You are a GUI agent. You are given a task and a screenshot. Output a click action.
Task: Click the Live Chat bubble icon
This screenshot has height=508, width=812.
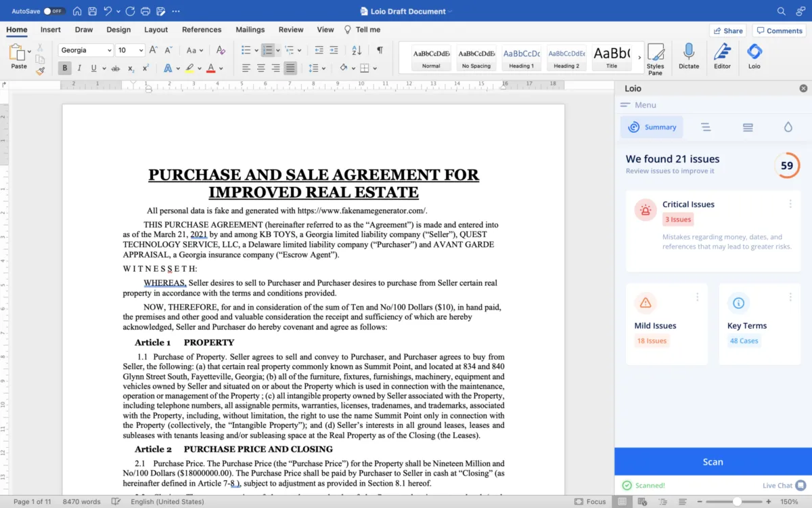tap(800, 485)
